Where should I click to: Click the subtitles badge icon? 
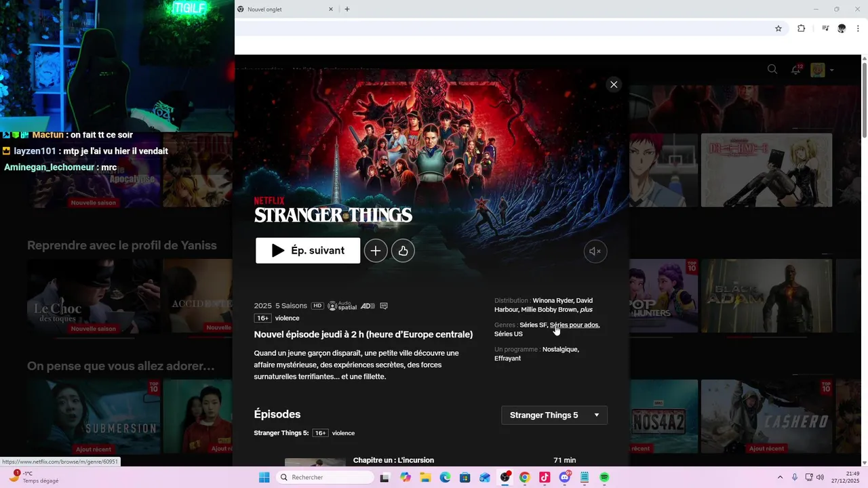tap(384, 306)
